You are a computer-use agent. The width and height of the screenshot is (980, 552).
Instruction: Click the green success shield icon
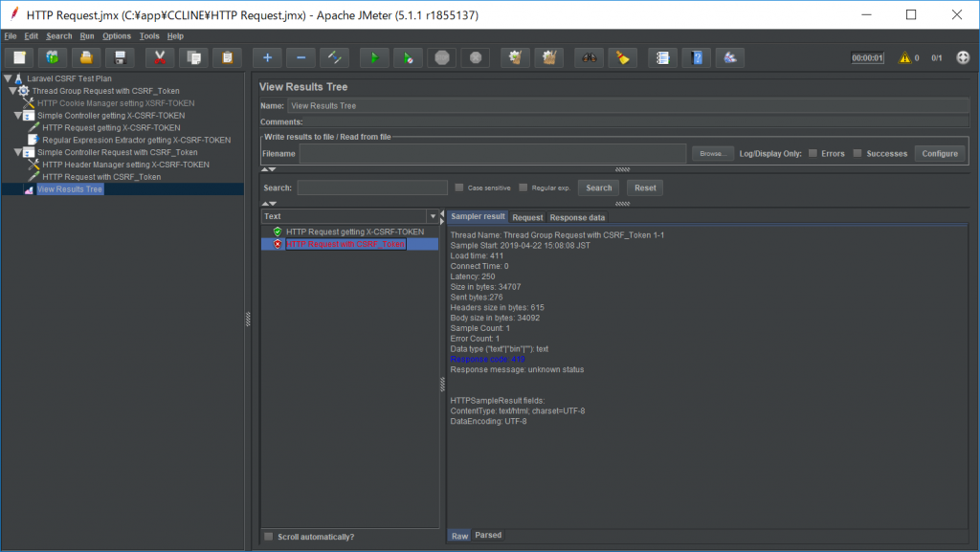278,232
